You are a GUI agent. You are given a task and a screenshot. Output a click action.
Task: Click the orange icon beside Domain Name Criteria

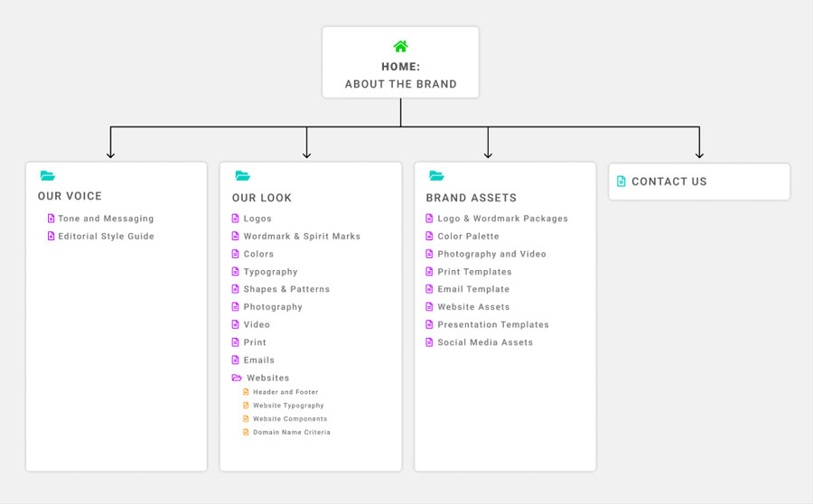[x=246, y=432]
